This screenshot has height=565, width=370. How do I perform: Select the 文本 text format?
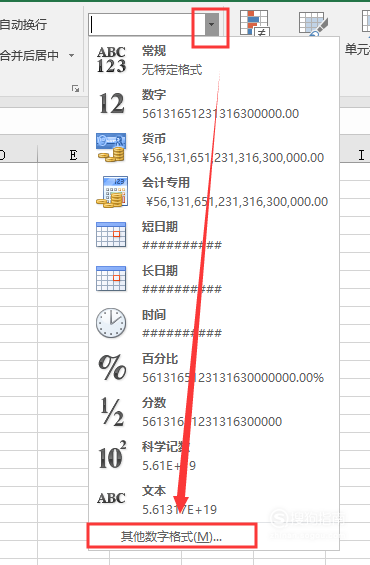tap(214, 499)
